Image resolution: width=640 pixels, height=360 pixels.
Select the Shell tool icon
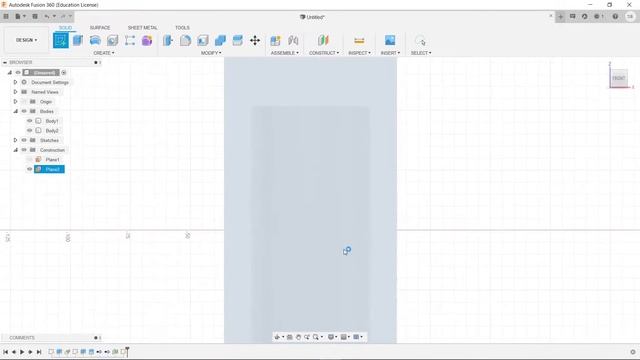tap(202, 40)
